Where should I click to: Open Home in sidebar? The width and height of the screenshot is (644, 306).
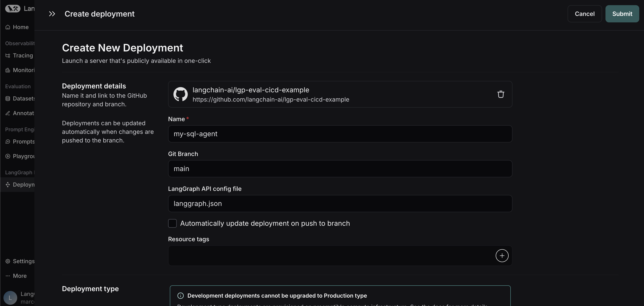coord(17,27)
